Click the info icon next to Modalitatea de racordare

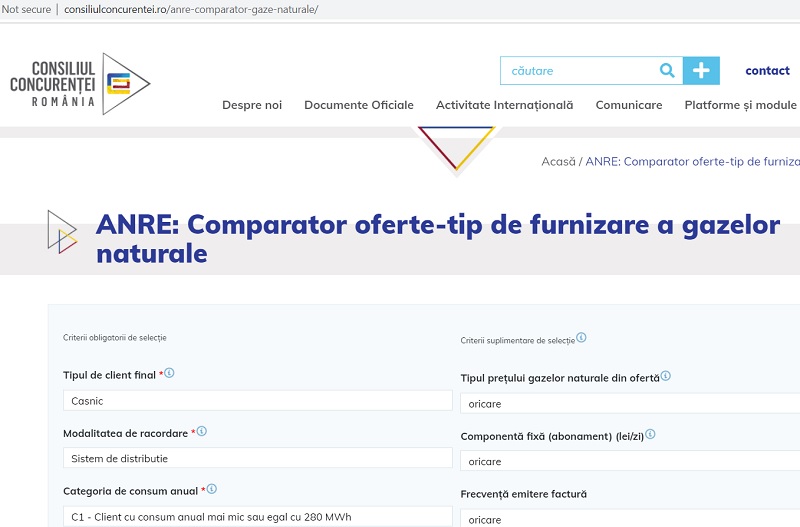click(x=202, y=431)
